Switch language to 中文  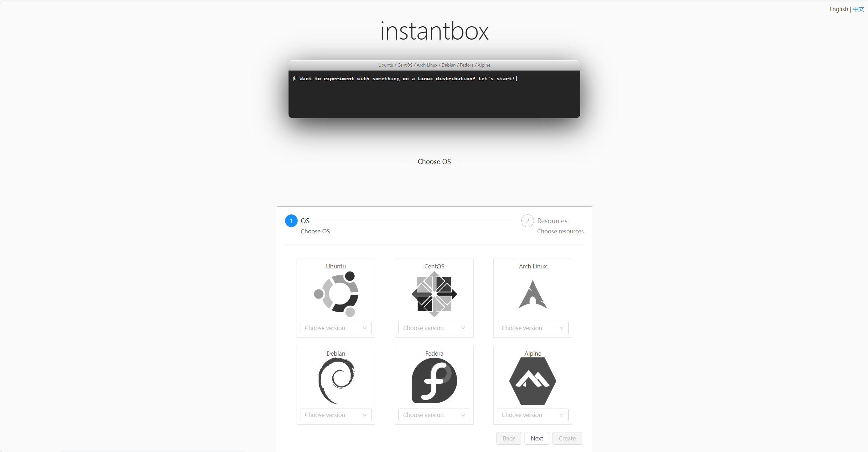click(858, 9)
